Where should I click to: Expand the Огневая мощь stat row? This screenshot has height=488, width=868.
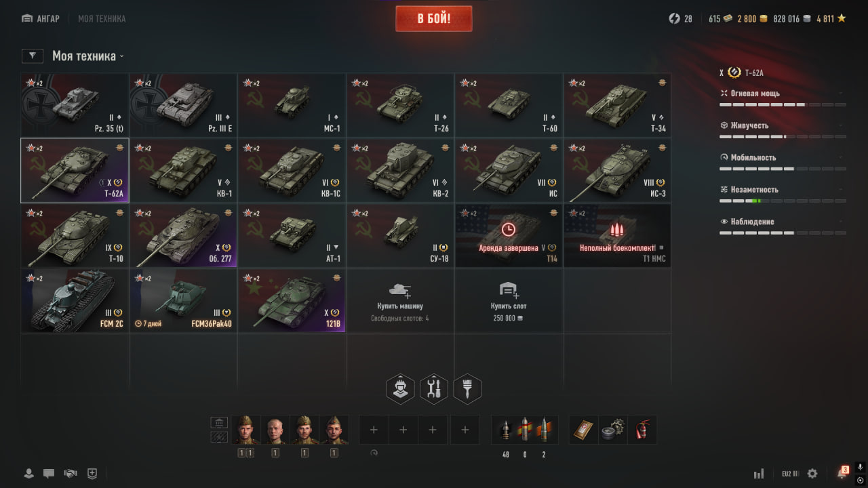point(783,94)
